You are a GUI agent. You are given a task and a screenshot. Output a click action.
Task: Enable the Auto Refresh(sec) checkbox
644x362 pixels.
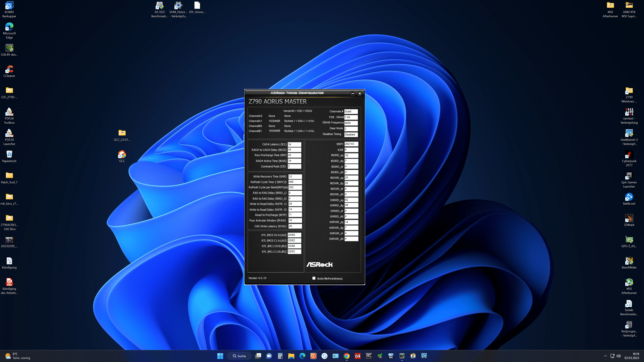(x=314, y=278)
